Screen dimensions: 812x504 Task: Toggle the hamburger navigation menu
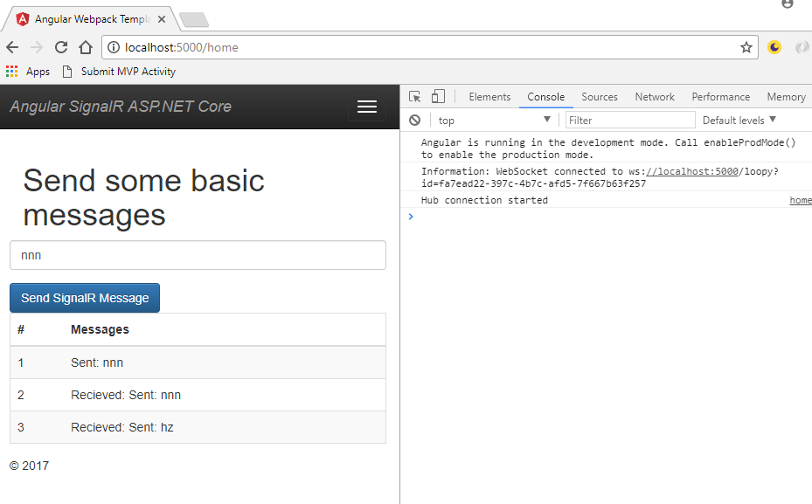(367, 107)
